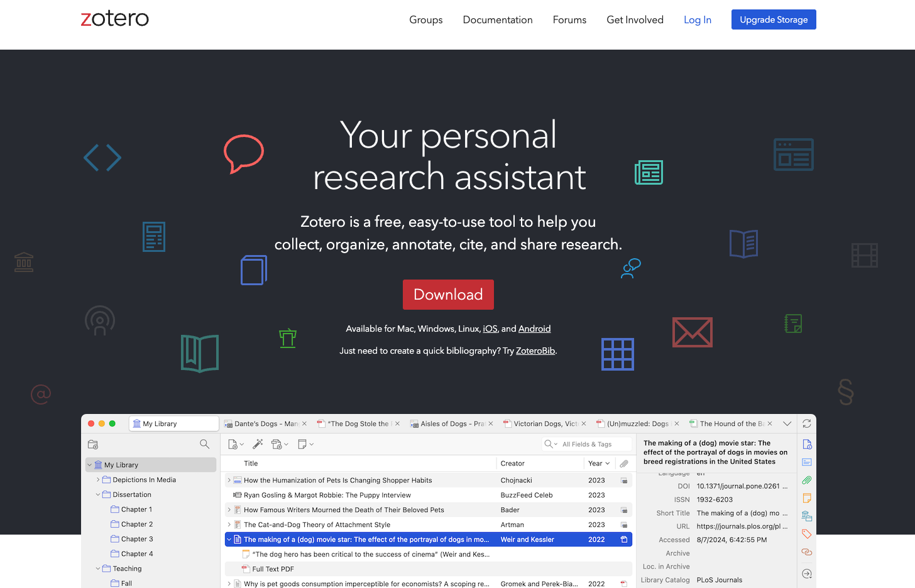Open the Abstract section icon in side navigation
The height and width of the screenshot is (588, 915).
coord(807,462)
